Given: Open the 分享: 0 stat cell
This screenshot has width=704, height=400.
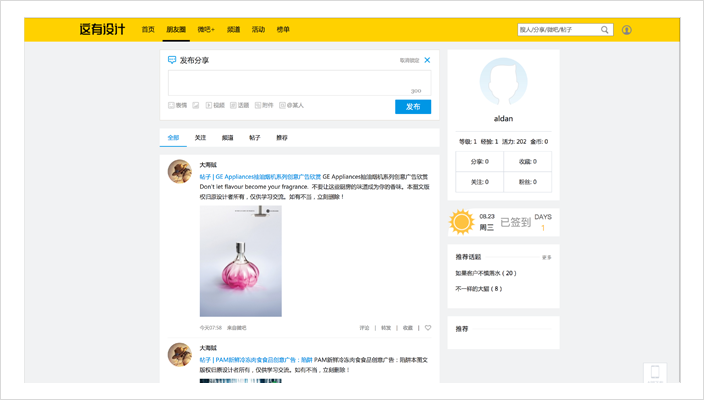Looking at the screenshot, I should pyautogui.click(x=480, y=162).
